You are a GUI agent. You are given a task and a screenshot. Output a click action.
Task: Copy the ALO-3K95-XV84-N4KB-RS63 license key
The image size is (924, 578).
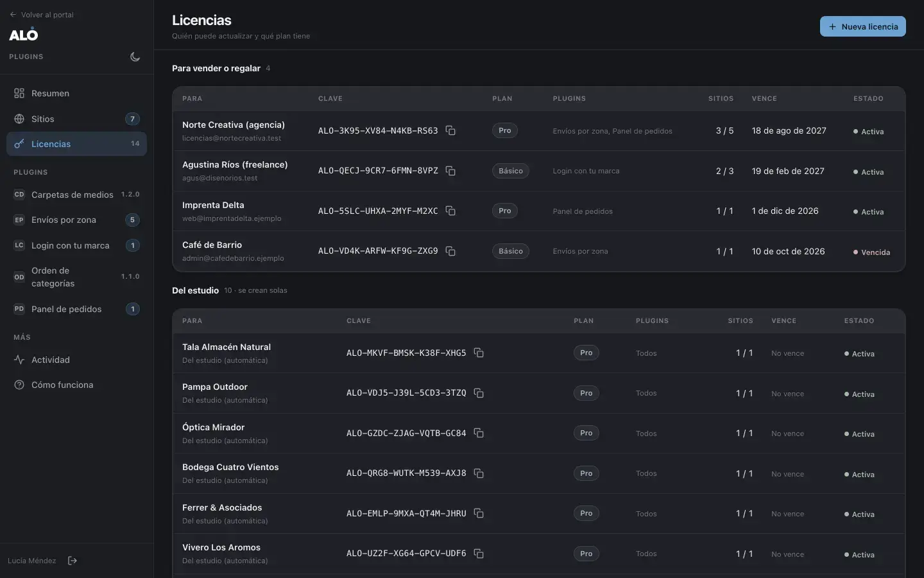450,131
